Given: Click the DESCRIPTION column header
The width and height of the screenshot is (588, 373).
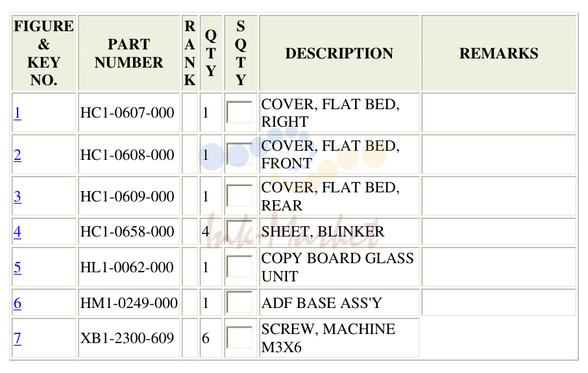Looking at the screenshot, I should coord(339,53).
